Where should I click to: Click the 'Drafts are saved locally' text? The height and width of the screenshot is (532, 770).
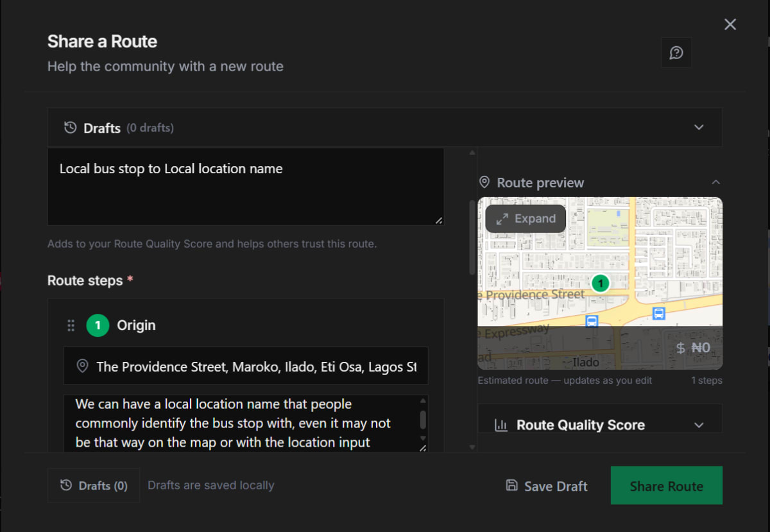pyautogui.click(x=211, y=485)
